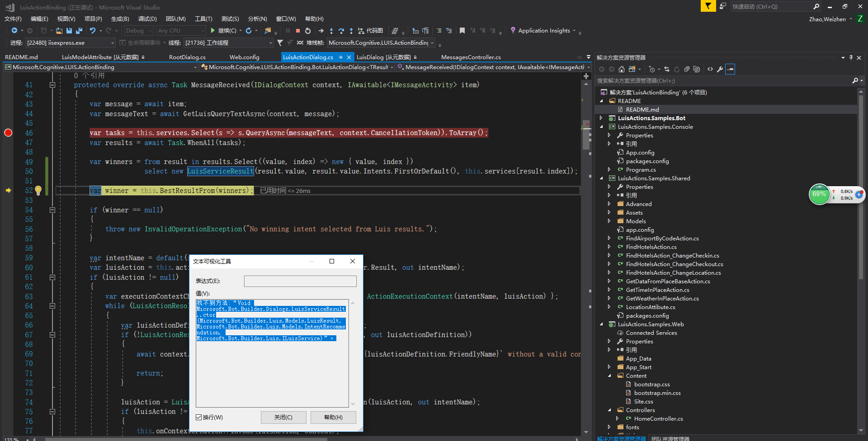Click Sync with Active Document icon
The image size is (868, 441).
pos(667,69)
